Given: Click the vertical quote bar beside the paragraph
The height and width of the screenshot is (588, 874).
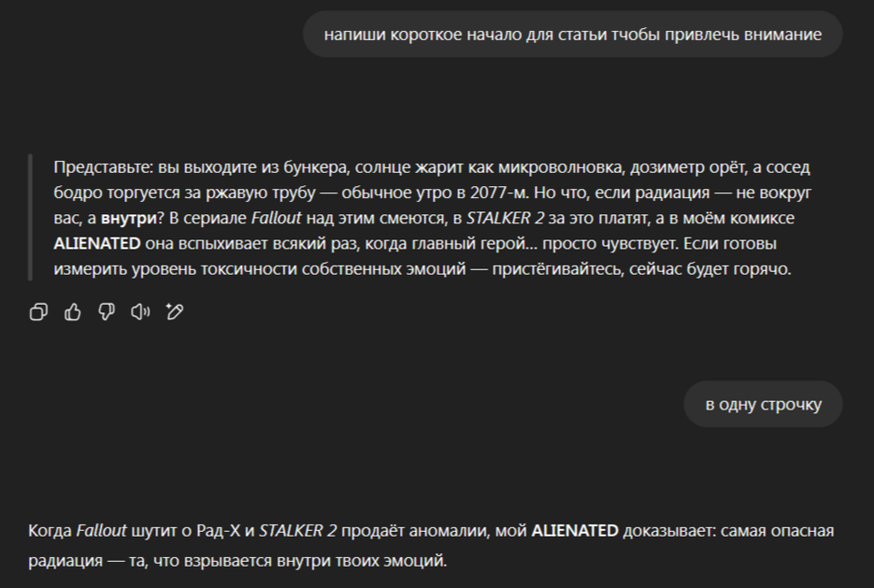Looking at the screenshot, I should coord(30,217).
